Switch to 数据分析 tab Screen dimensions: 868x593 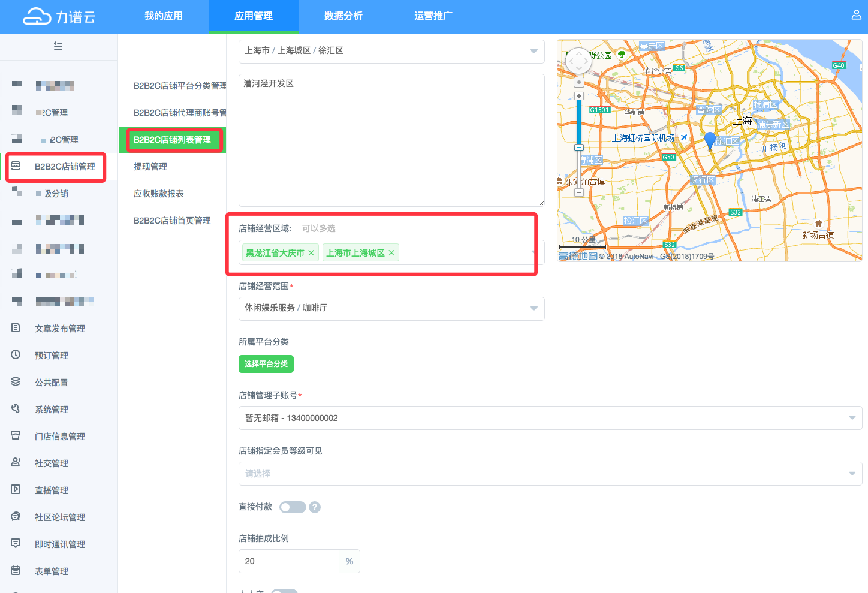point(343,16)
